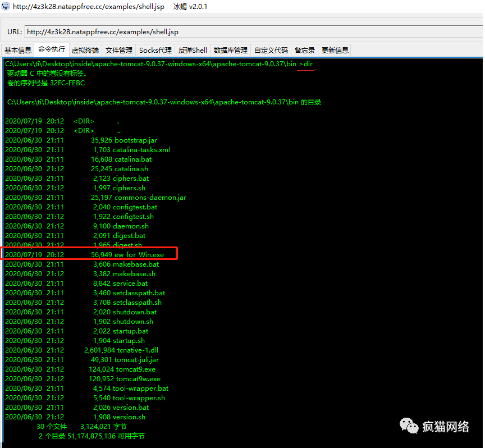Viewport: 485px width, 448px height.
Task: Click the URL input field
Action: tap(254, 32)
